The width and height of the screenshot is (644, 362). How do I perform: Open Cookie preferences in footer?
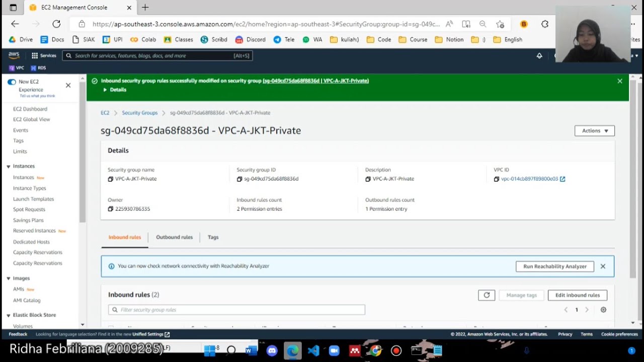[619, 334]
